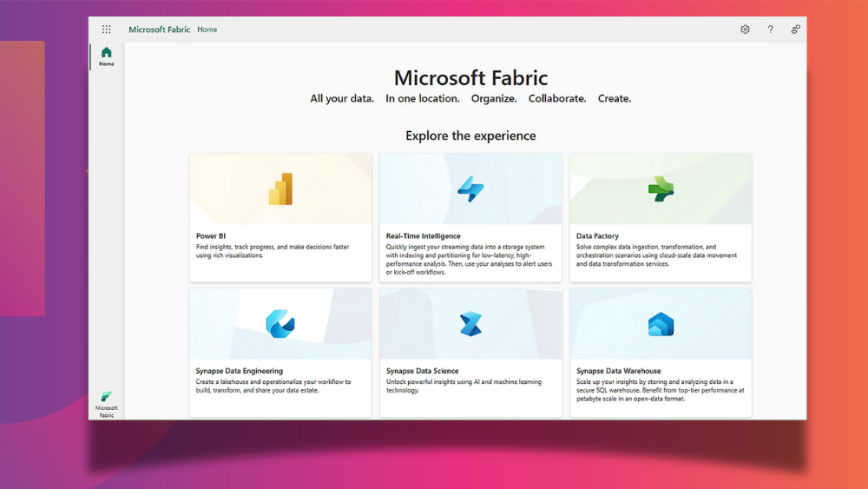Click the Data Factory green icon

click(661, 188)
